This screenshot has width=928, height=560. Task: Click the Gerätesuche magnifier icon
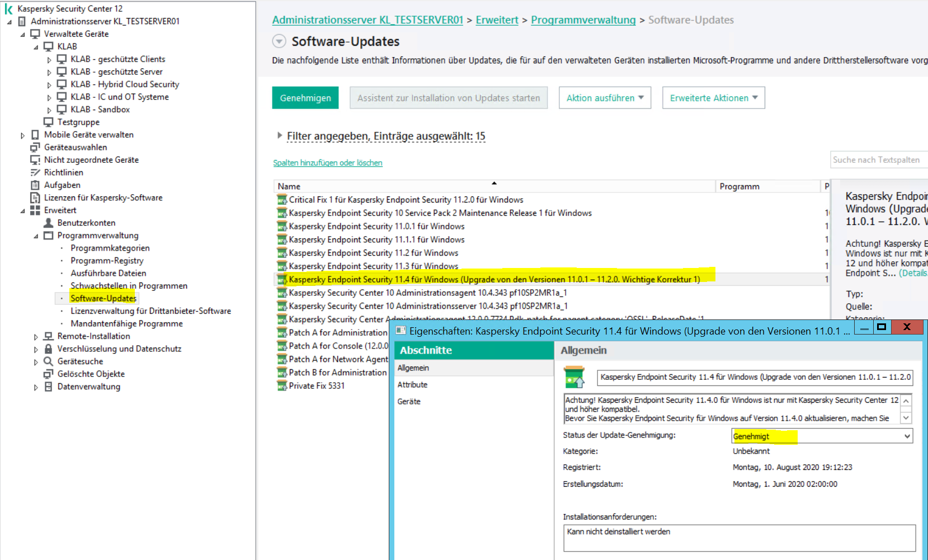coord(49,361)
